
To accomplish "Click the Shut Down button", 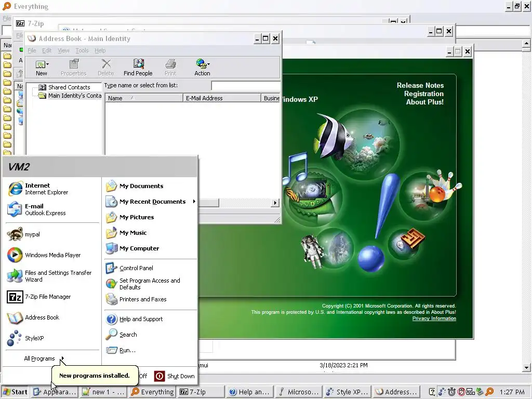I will [175, 376].
